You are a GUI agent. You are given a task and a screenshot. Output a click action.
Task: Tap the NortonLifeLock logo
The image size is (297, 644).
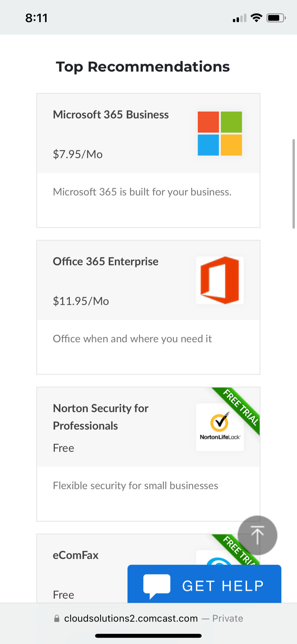click(x=220, y=427)
